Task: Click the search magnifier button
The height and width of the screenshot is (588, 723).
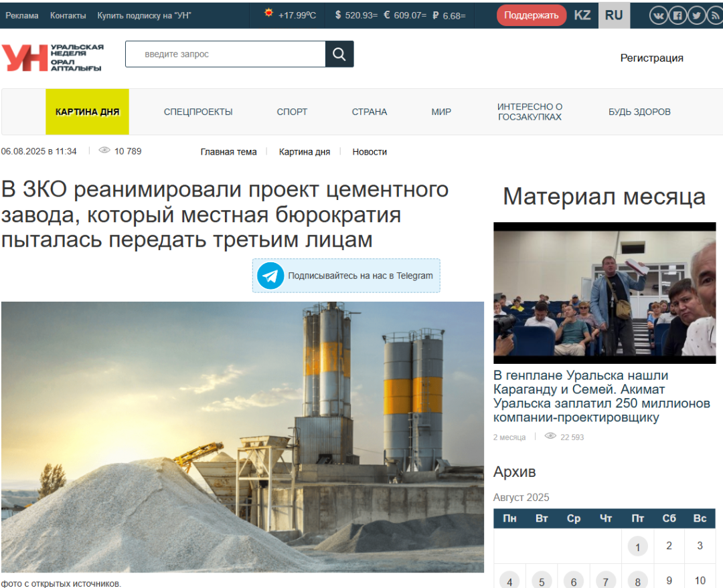Action: [x=339, y=54]
